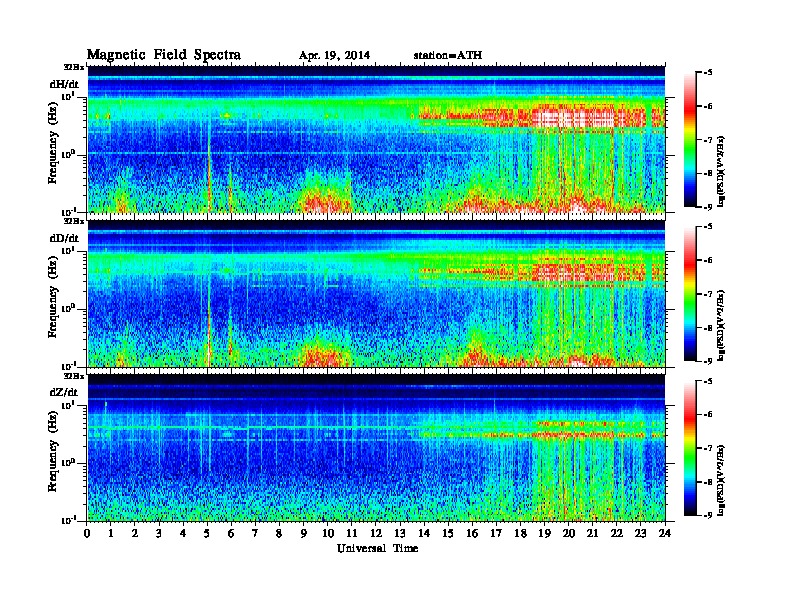Screen dimensions: 792x612
Task: Click hour "22" on the time axis
Action: 617,533
